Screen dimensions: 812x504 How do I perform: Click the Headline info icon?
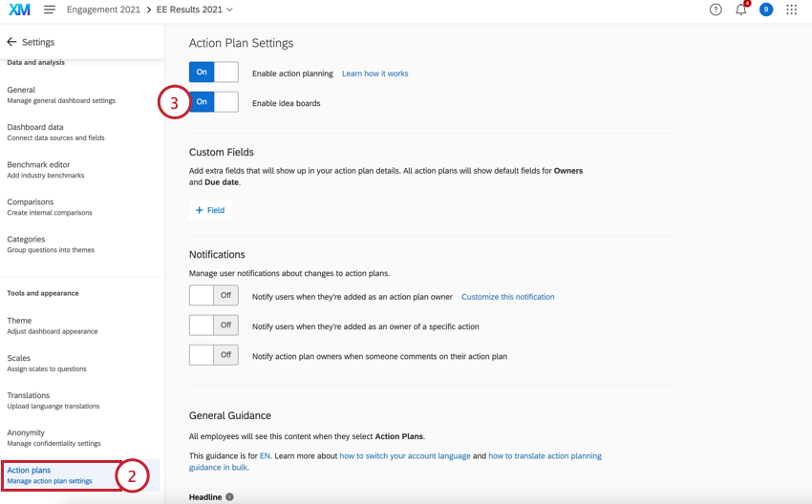tap(229, 497)
